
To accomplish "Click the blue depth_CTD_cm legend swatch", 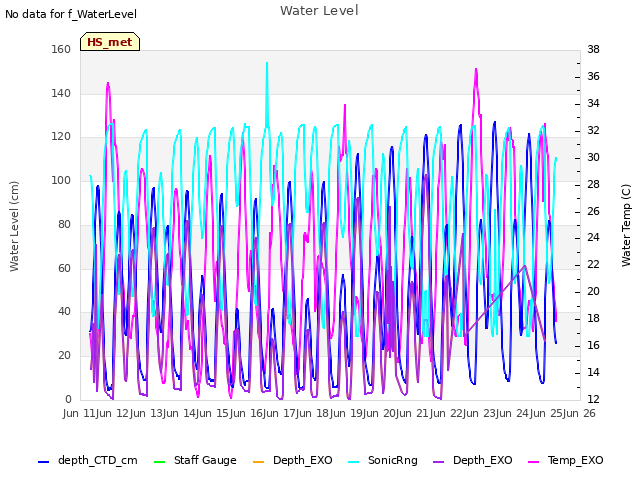I will point(43,462).
